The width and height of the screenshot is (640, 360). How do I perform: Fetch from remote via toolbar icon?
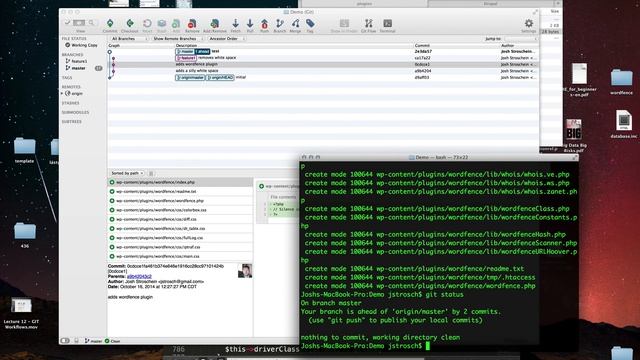click(x=236, y=25)
